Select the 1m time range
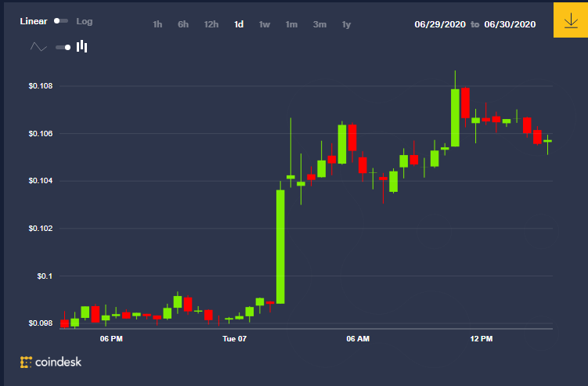 click(x=291, y=24)
